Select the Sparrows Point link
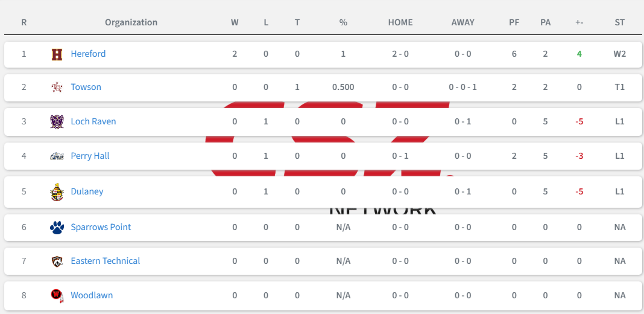 point(101,227)
